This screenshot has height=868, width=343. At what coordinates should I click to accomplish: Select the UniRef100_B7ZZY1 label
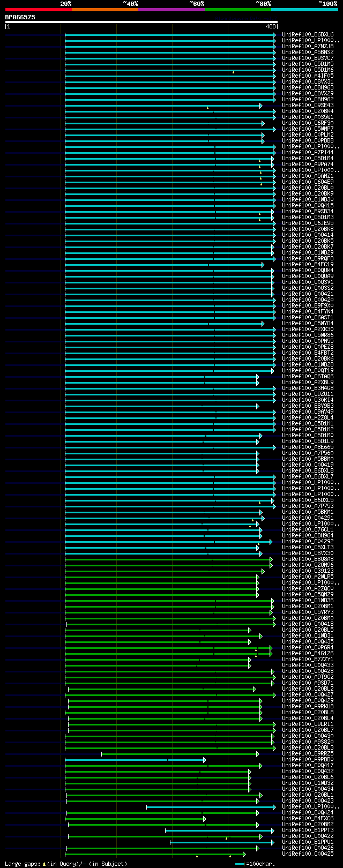point(308,660)
